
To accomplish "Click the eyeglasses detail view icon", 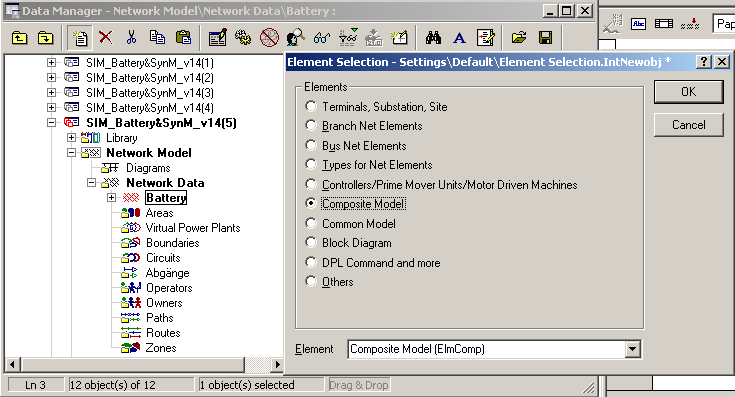I will 322,37.
